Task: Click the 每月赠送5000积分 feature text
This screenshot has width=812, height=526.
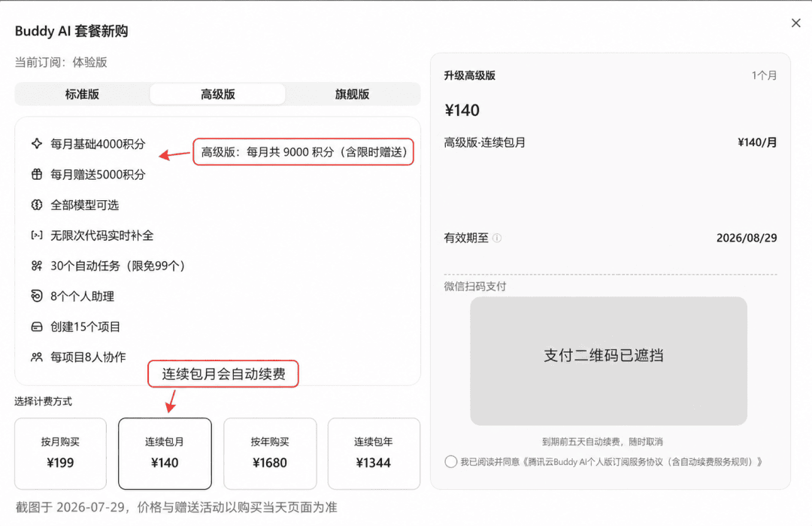Action: [x=98, y=175]
